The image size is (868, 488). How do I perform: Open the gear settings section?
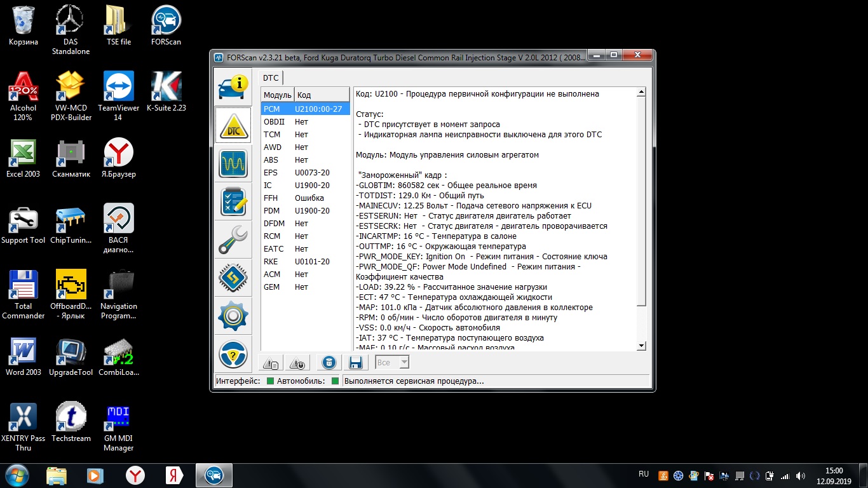tap(233, 316)
